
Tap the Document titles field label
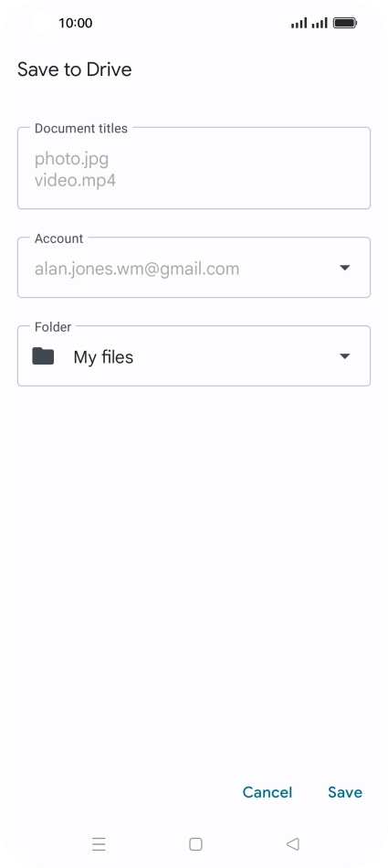click(81, 129)
